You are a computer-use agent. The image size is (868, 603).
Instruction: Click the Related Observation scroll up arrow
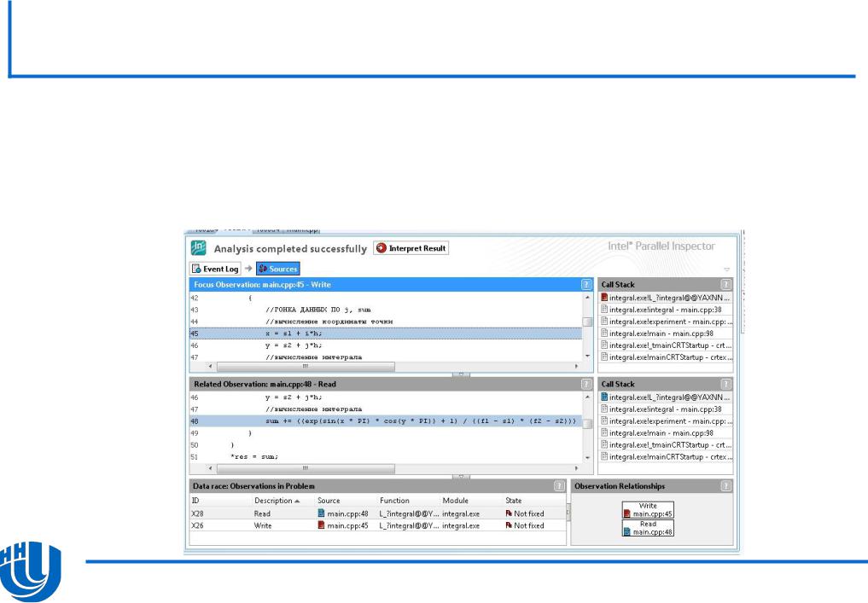coord(587,397)
